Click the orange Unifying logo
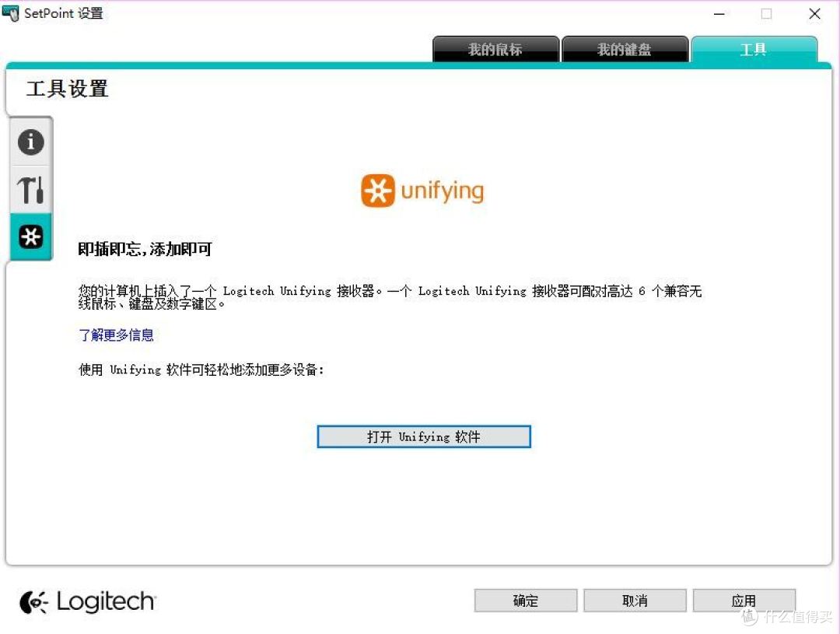 pos(422,191)
